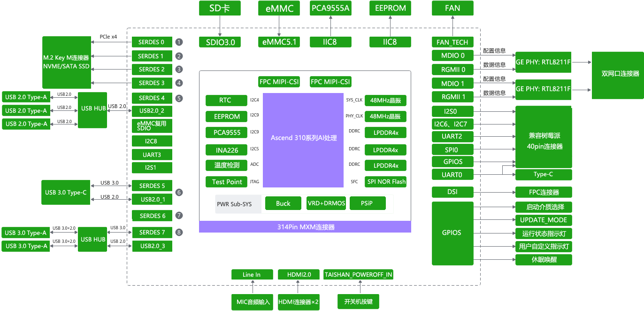This screenshot has height=311, width=644.
Task: Click the DSI block
Action: tap(452, 192)
